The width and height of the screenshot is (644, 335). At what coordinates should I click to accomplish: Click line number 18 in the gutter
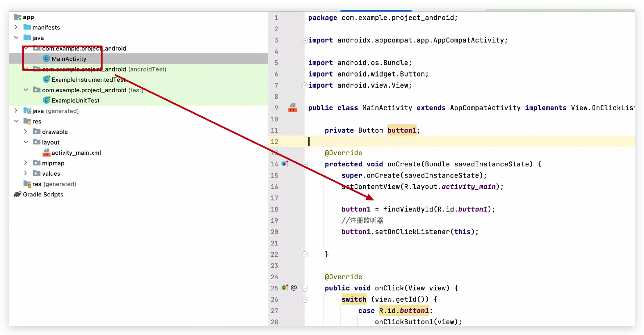274,209
